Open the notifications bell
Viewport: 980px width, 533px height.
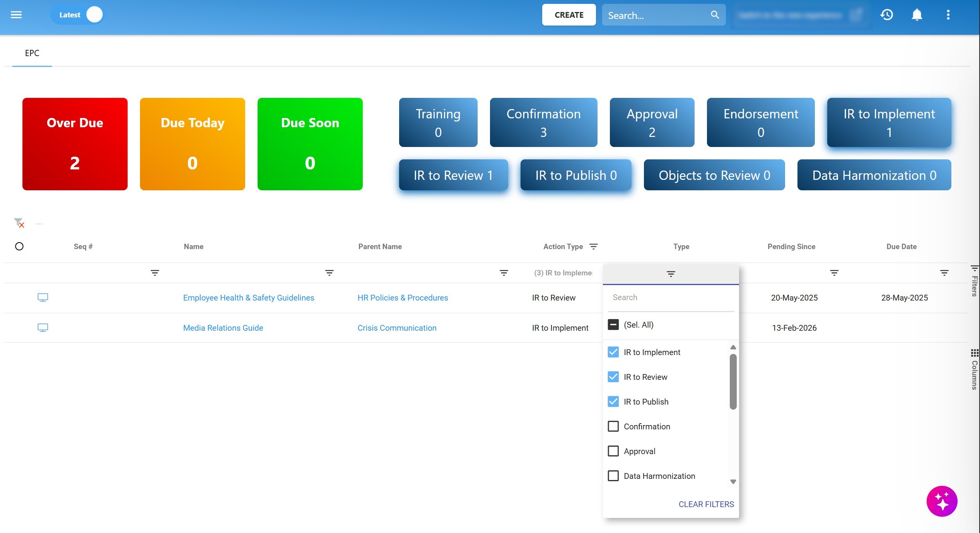click(917, 15)
